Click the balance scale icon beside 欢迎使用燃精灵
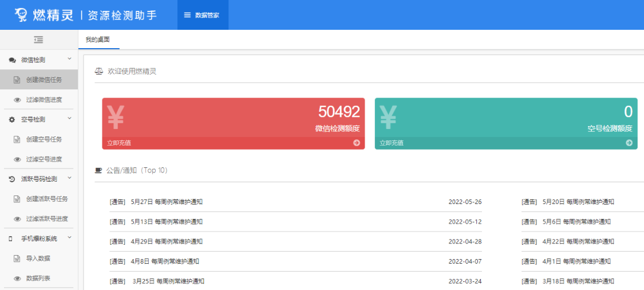Screen dimensions: 644x290 (98, 72)
